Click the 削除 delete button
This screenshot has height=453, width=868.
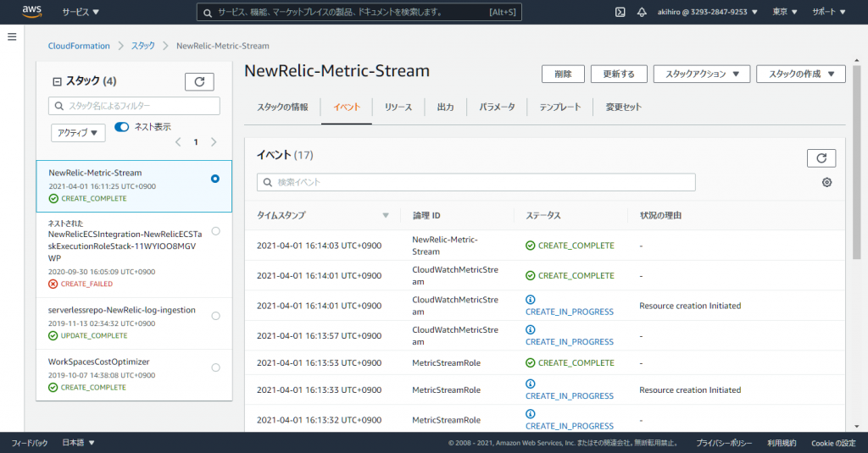coord(563,75)
